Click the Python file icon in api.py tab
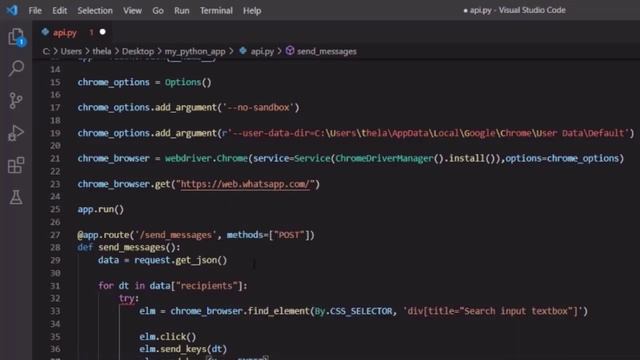The height and width of the screenshot is (360, 640). [45, 32]
